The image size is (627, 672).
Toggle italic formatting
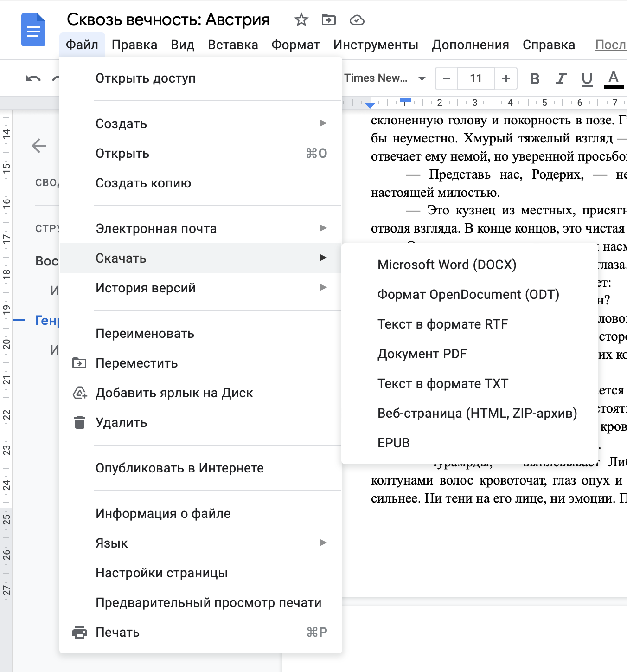561,78
